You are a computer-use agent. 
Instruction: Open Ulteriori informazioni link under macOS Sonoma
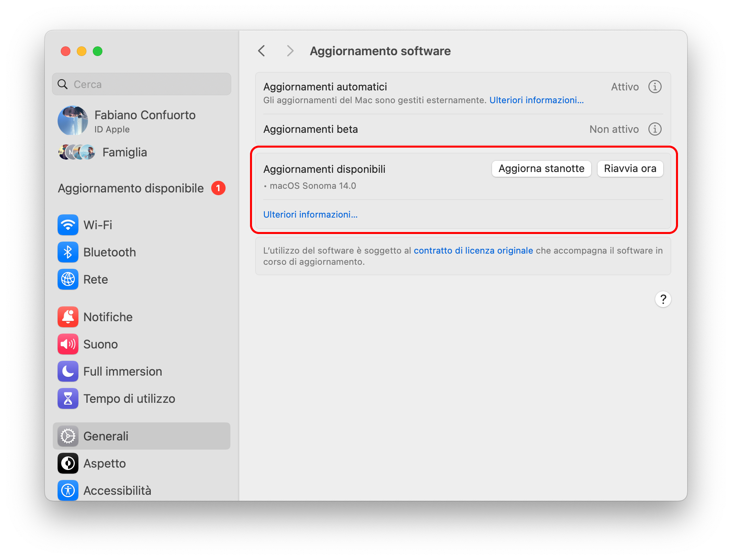[x=310, y=214]
